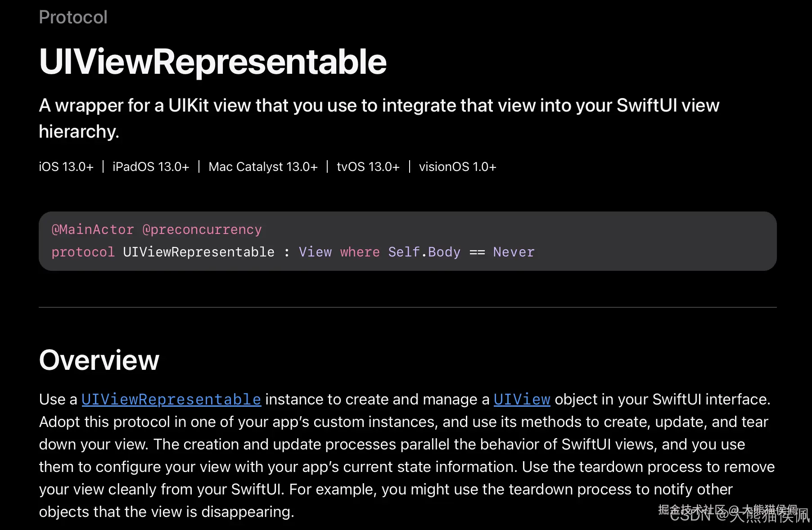Open the UIViewRepresentable link in Overview
The image size is (812, 530).
coord(171,400)
